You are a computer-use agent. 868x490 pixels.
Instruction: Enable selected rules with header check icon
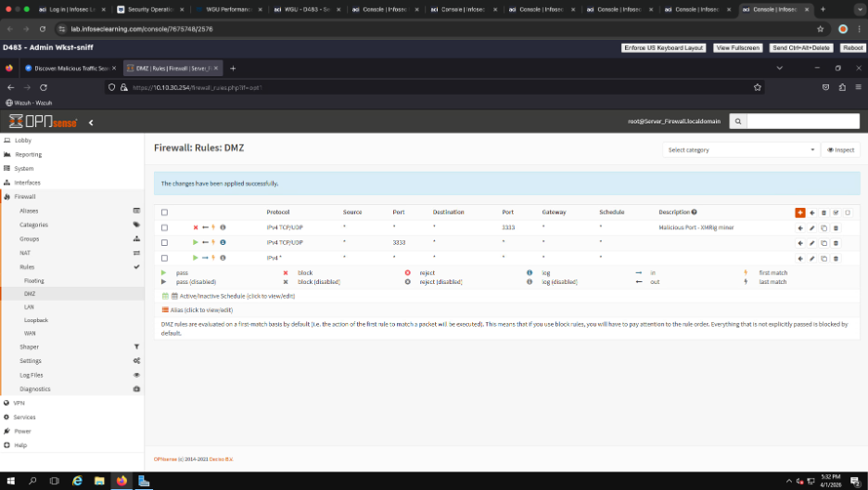pos(836,213)
